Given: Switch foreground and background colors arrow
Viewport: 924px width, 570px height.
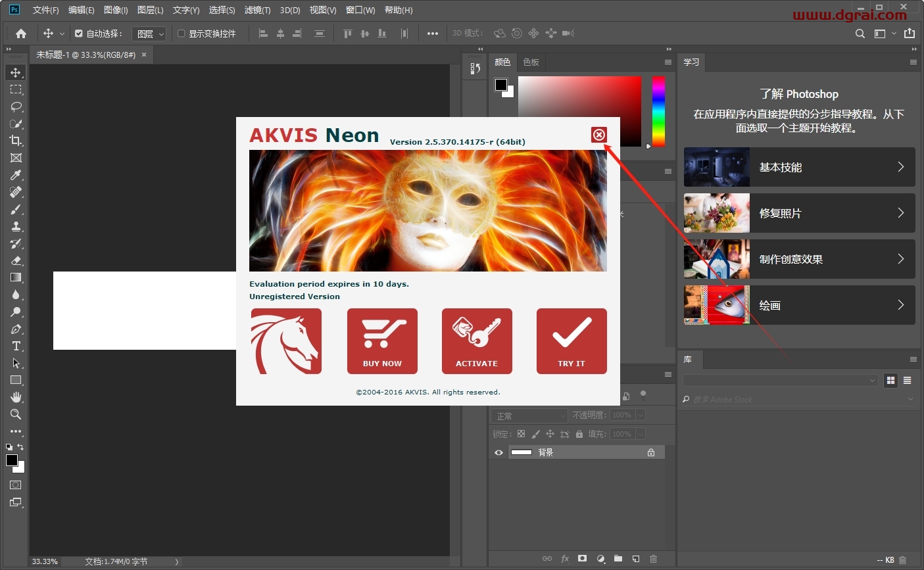Looking at the screenshot, I should pos(20,447).
